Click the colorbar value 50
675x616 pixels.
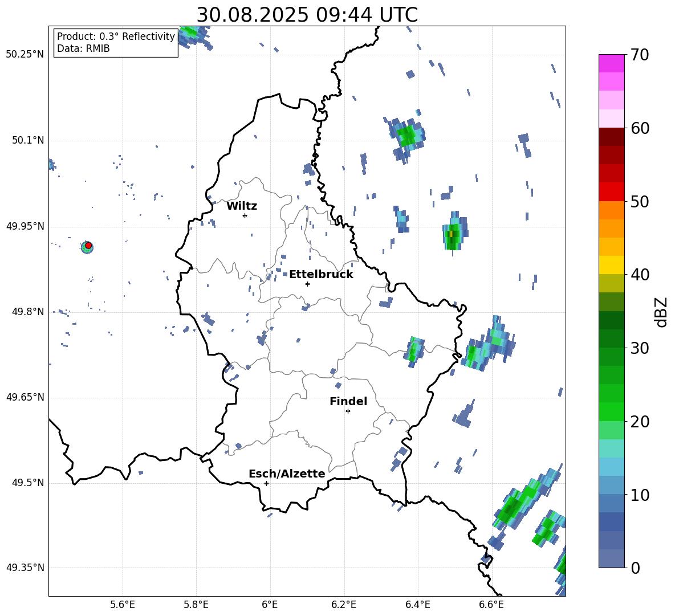(x=640, y=202)
